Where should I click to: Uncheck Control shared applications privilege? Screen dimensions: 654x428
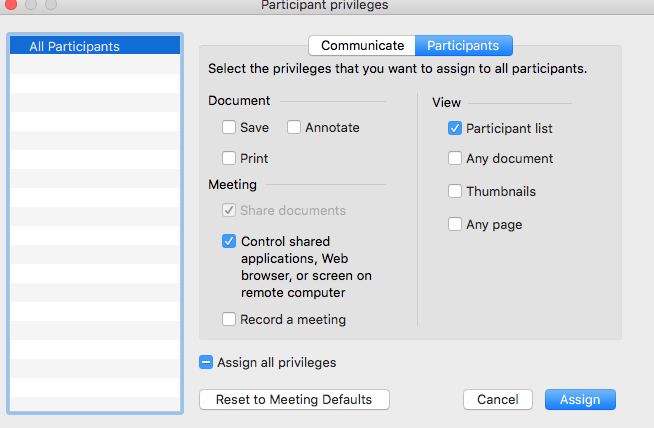[229, 242]
